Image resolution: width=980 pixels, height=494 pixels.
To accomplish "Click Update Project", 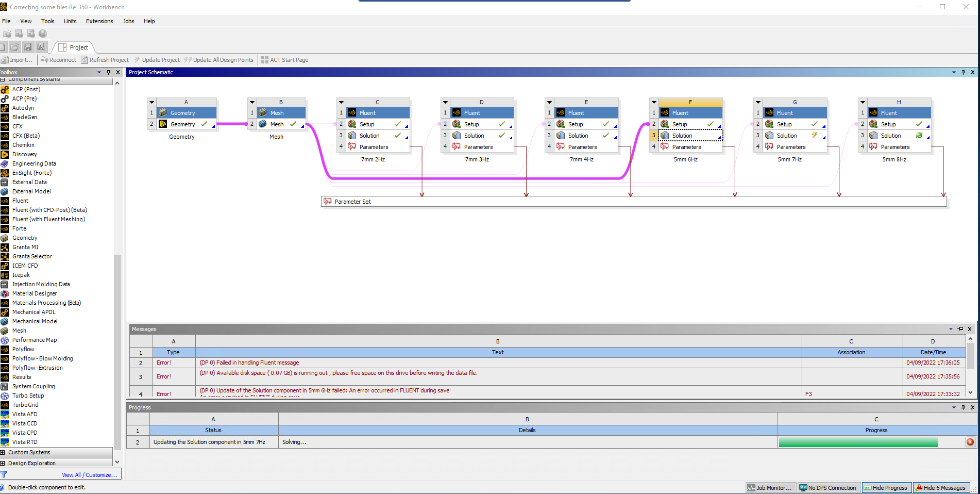I will click(x=157, y=60).
